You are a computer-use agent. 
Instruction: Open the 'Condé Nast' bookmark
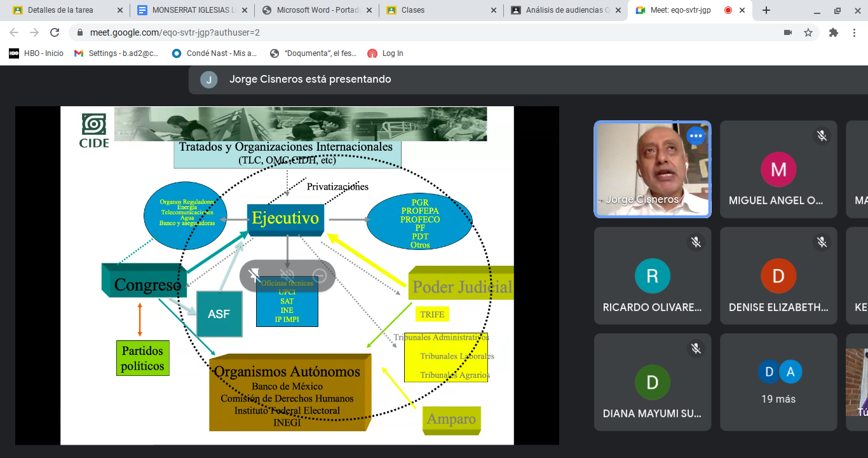click(x=215, y=53)
